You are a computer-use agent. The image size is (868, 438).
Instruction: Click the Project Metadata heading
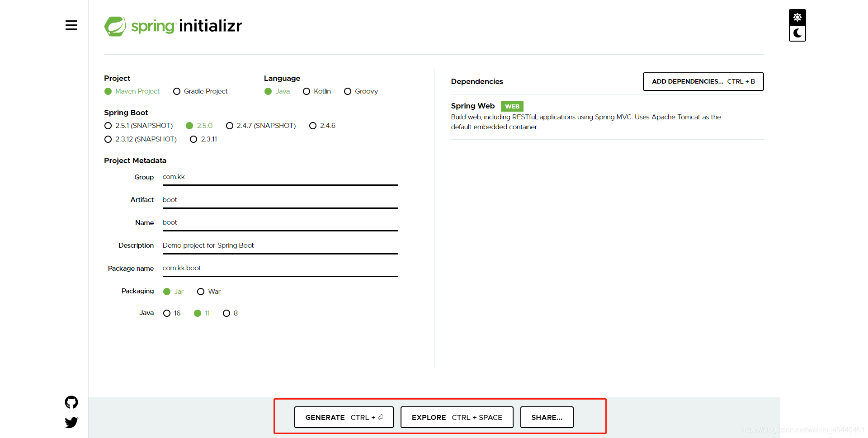135,160
